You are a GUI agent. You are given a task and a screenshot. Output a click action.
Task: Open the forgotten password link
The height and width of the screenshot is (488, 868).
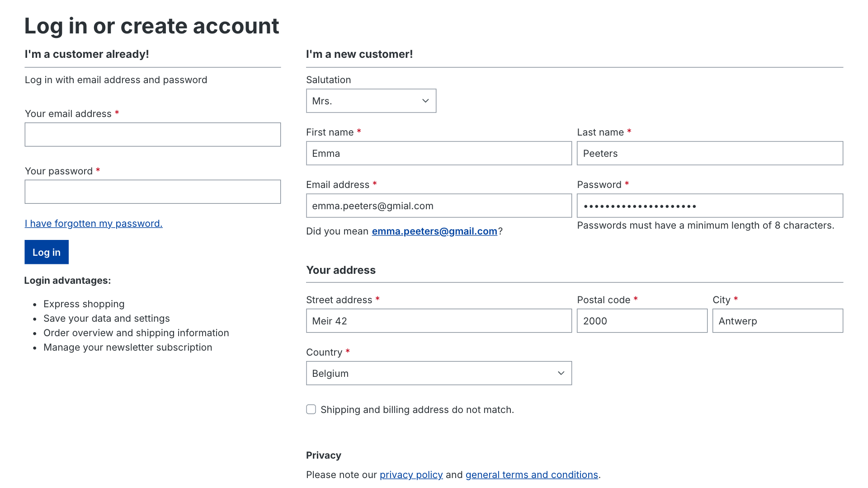click(94, 223)
